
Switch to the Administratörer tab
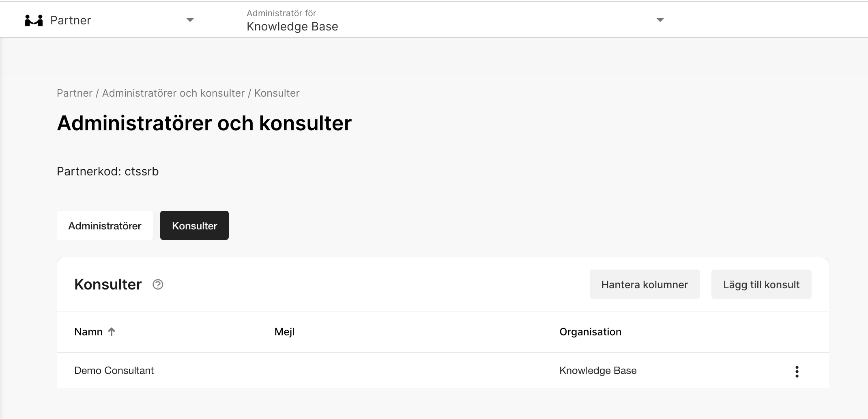point(105,225)
